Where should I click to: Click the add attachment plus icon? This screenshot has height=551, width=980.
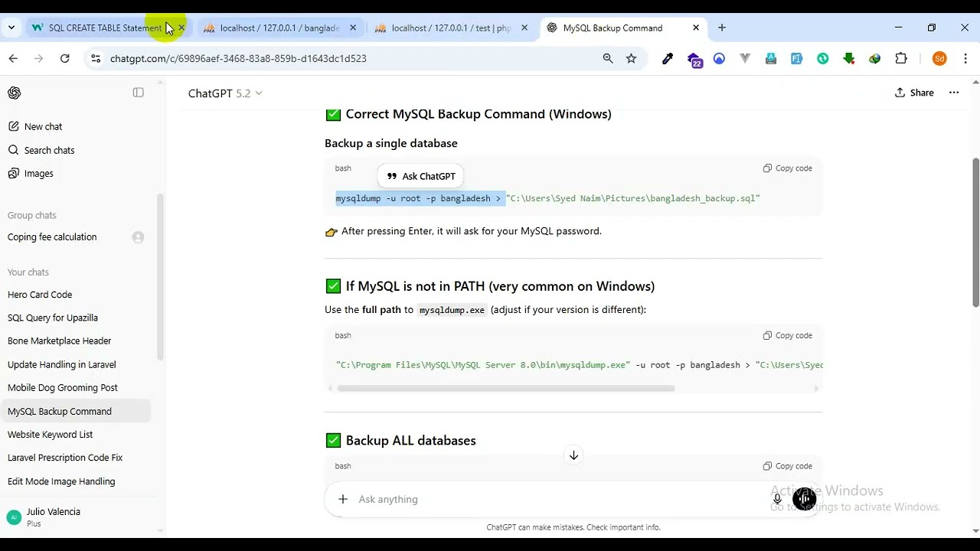343,499
